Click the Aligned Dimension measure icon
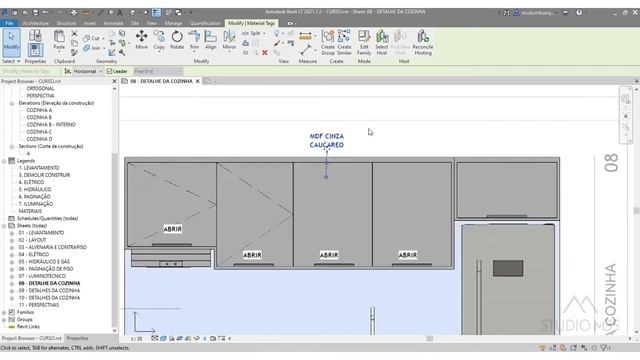Screen dimensions: 640x360 pos(305,36)
